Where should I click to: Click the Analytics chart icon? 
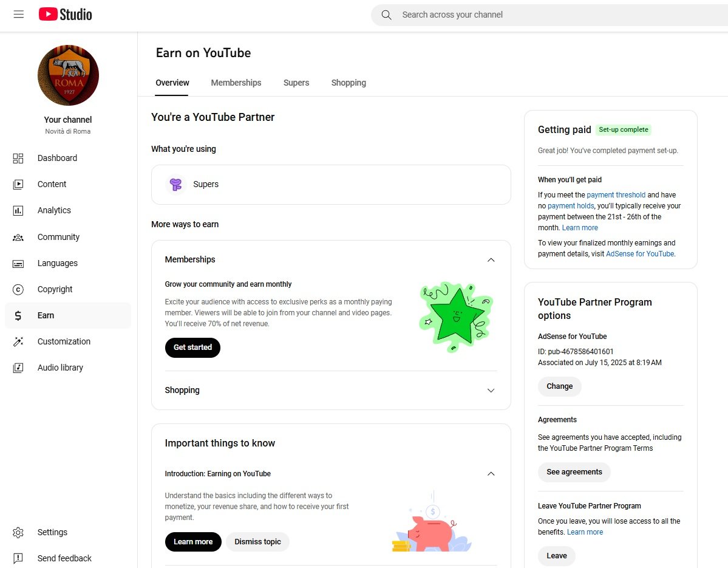click(x=18, y=210)
